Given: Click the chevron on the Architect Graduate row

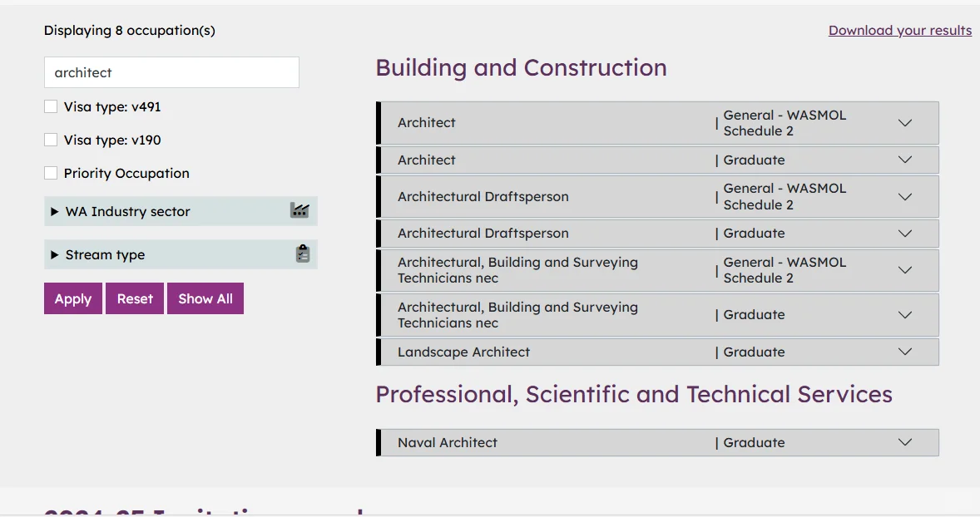Looking at the screenshot, I should [905, 160].
